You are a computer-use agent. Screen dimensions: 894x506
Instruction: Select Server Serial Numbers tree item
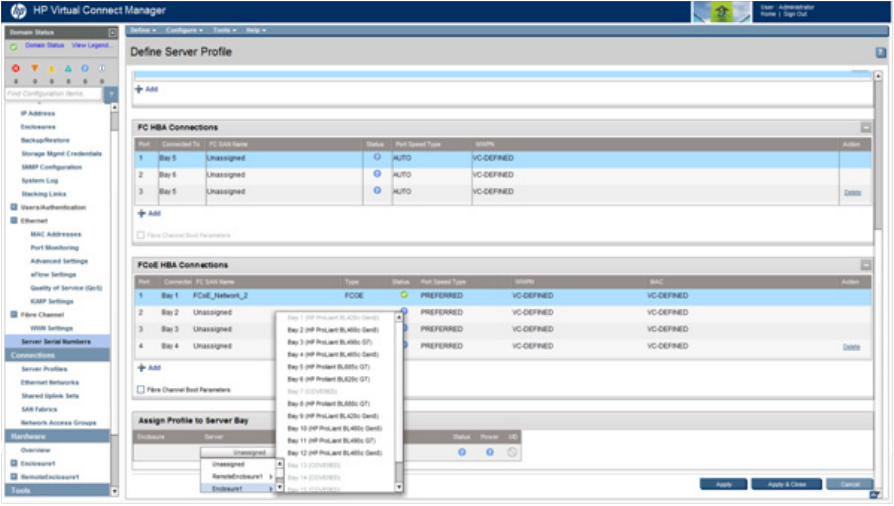pyautogui.click(x=56, y=342)
